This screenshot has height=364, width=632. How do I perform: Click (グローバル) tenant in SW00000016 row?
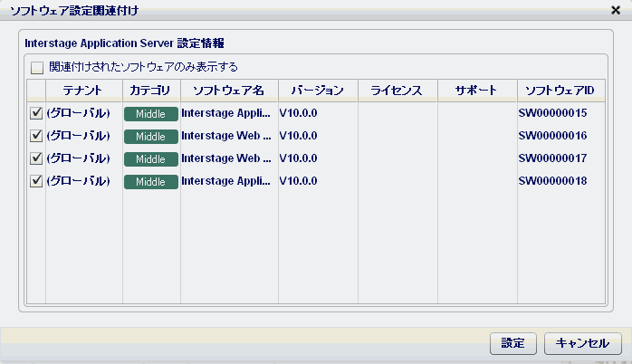(79, 136)
